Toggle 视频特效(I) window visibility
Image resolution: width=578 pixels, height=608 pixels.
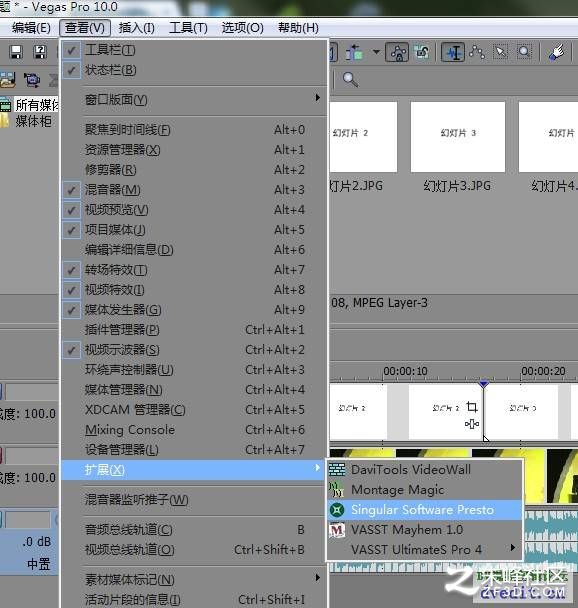pyautogui.click(x=194, y=290)
